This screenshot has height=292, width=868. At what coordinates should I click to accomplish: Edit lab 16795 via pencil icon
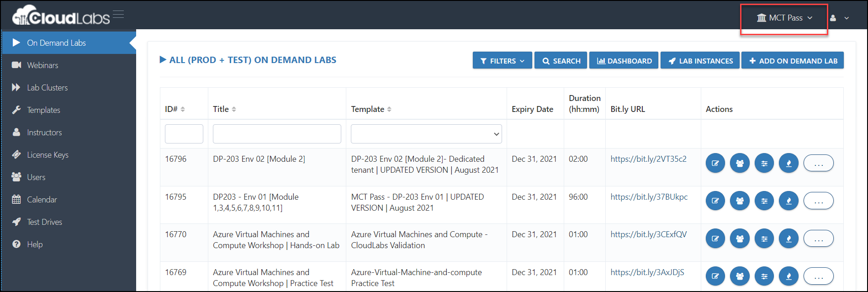point(715,201)
